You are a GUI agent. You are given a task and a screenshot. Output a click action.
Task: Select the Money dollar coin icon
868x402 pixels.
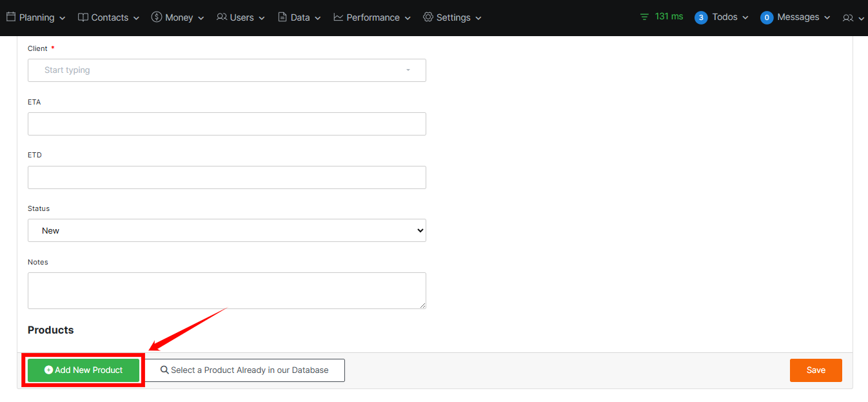tap(155, 17)
